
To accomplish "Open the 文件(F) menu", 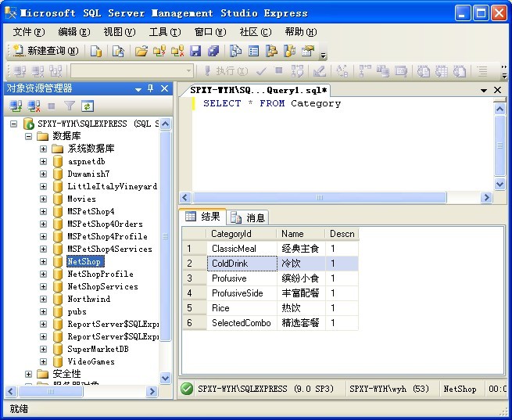I will [28, 32].
